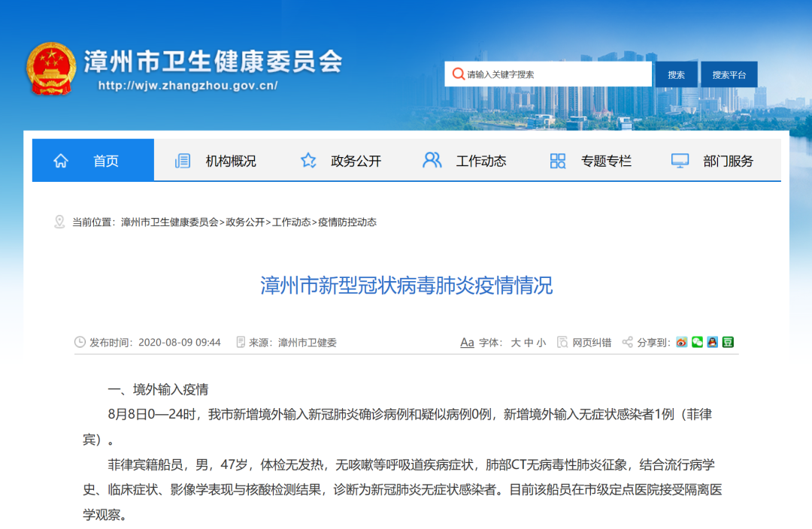The height and width of the screenshot is (529, 812).
Task: Click the publish time 2020-08-09 09:44
Action: pyautogui.click(x=180, y=343)
